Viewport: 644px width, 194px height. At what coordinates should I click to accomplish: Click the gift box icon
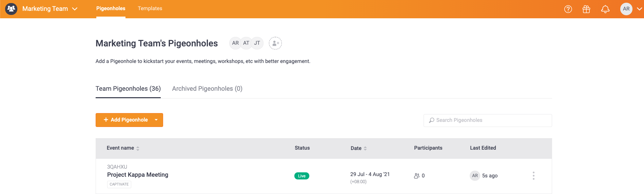tap(586, 9)
